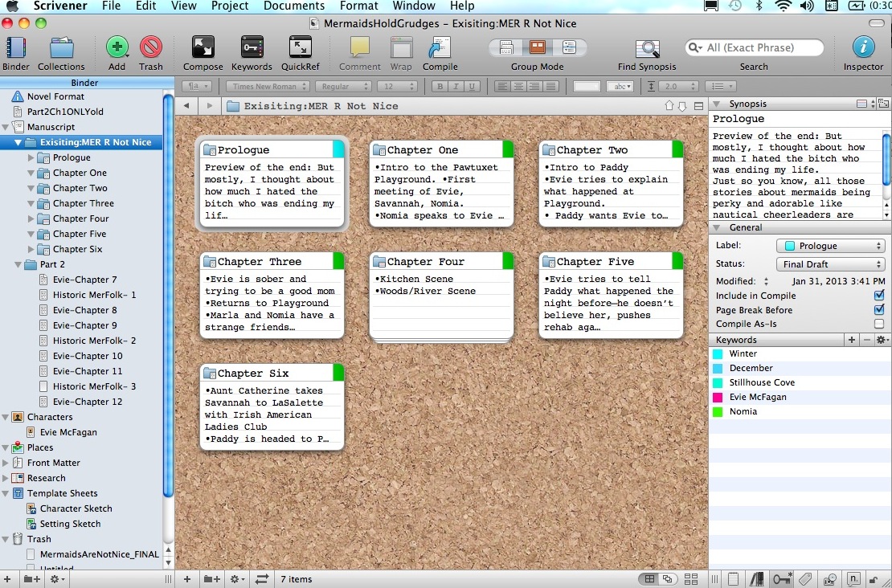Select the Chapter Six index card

pos(272,406)
